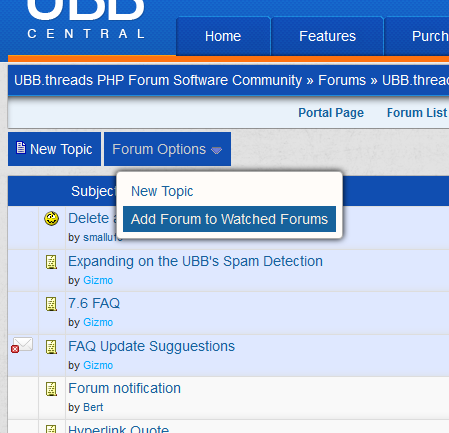The height and width of the screenshot is (433, 449).
Task: Click the Subject column header
Action: (93, 191)
